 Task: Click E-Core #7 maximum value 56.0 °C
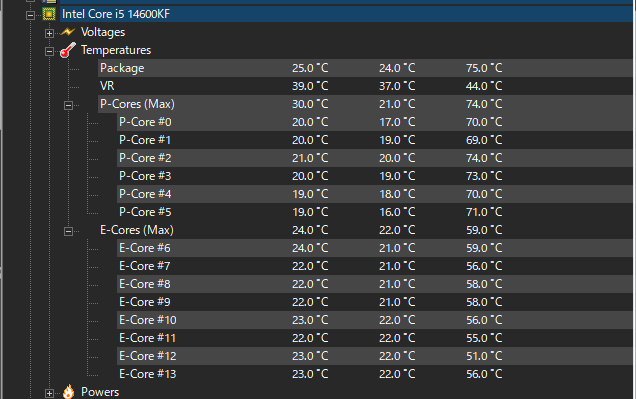(484, 266)
